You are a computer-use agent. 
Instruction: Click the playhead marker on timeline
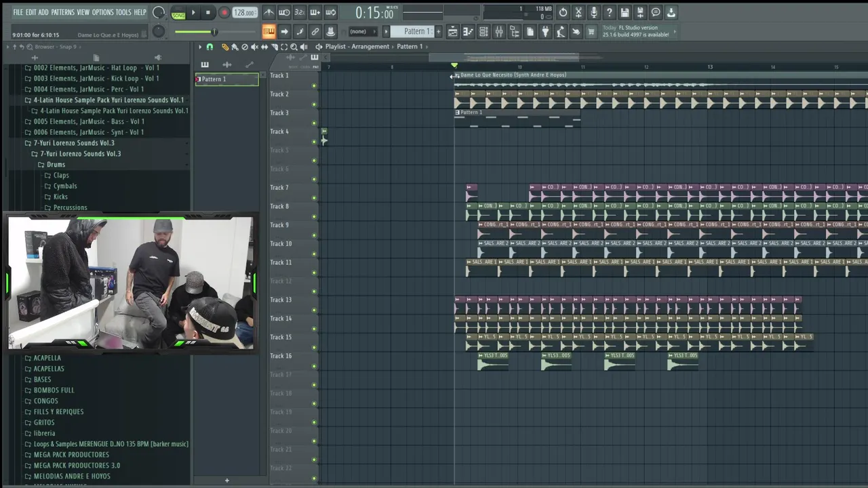[454, 66]
